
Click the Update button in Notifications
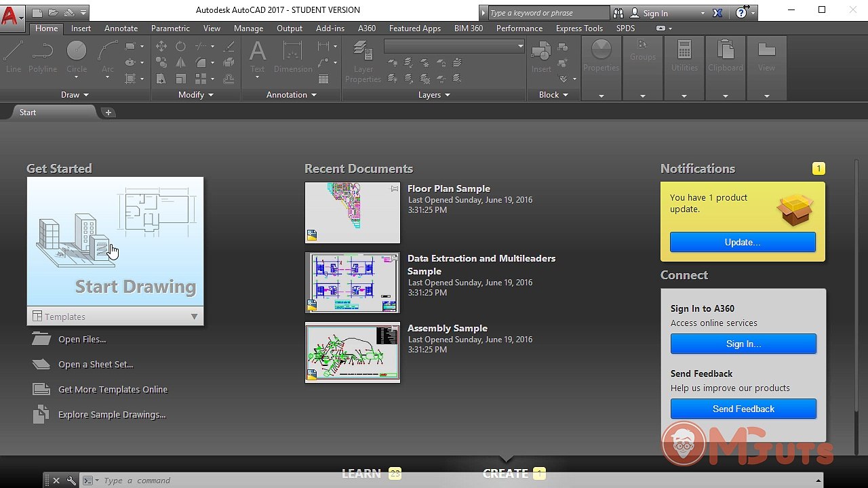click(743, 242)
